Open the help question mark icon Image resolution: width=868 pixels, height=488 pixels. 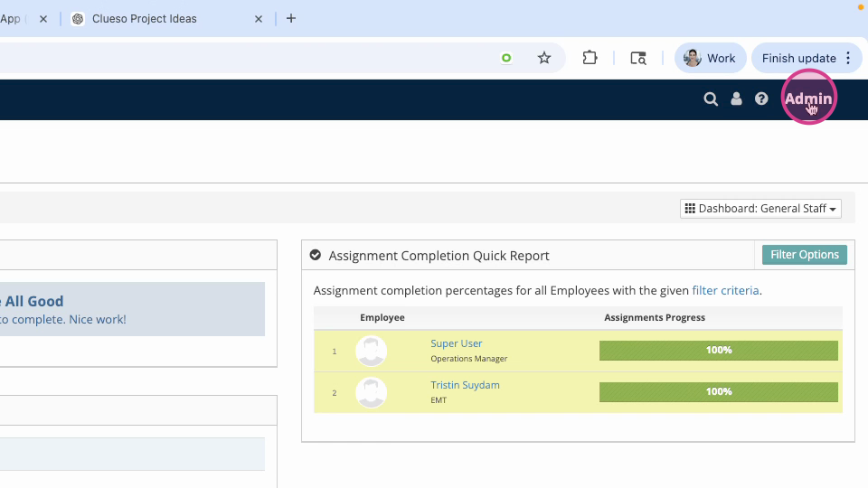761,99
